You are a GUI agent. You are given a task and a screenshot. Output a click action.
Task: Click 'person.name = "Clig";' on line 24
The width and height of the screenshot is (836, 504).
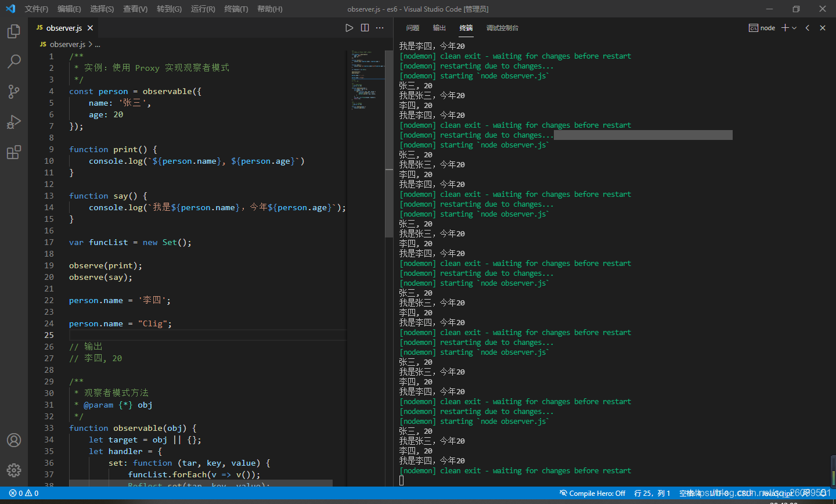[x=121, y=323]
